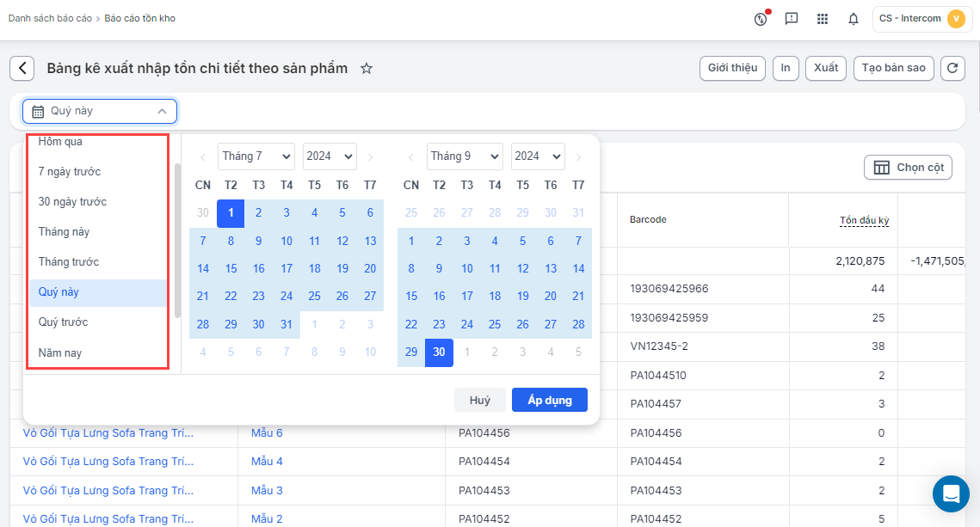Open the feedback message icon
Viewport: 980px width, 527px height.
click(x=792, y=19)
